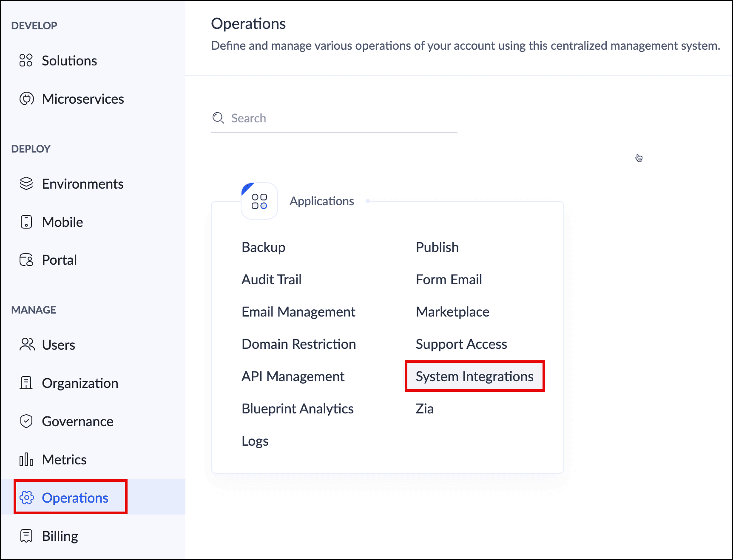Click the Microservices plug icon

(x=26, y=99)
